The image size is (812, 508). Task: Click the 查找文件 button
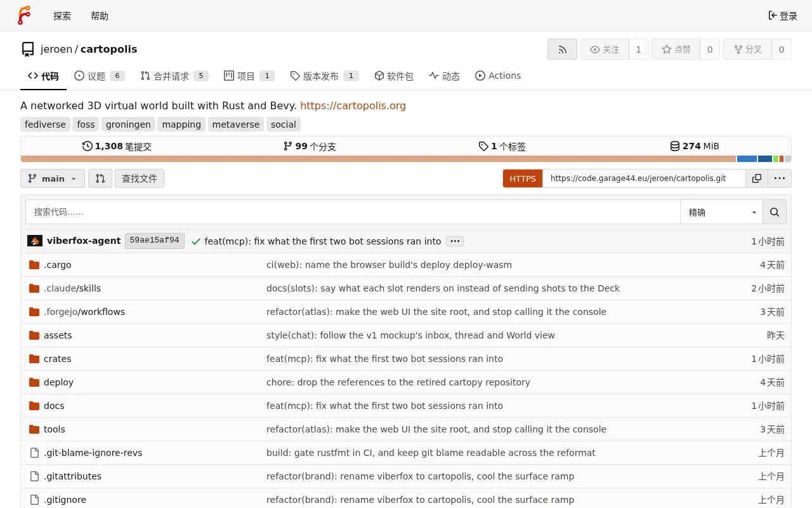[x=140, y=178]
